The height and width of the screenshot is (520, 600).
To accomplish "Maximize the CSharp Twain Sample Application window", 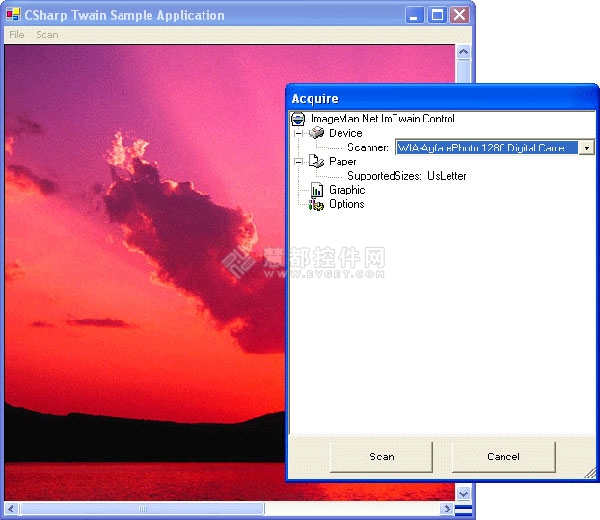I will click(x=437, y=15).
